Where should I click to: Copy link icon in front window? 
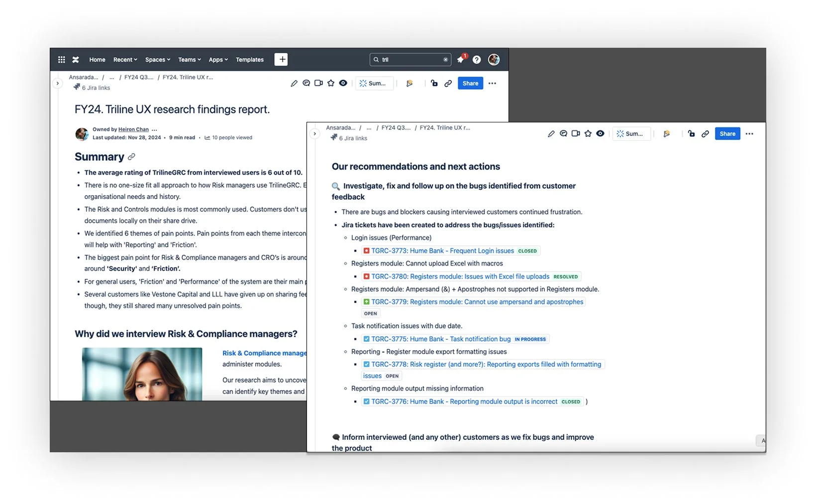point(705,134)
